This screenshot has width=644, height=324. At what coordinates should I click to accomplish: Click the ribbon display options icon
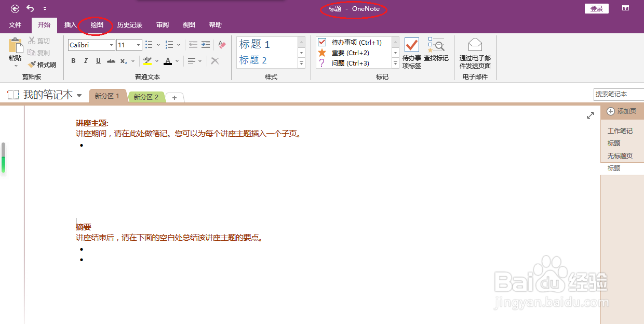(x=626, y=8)
